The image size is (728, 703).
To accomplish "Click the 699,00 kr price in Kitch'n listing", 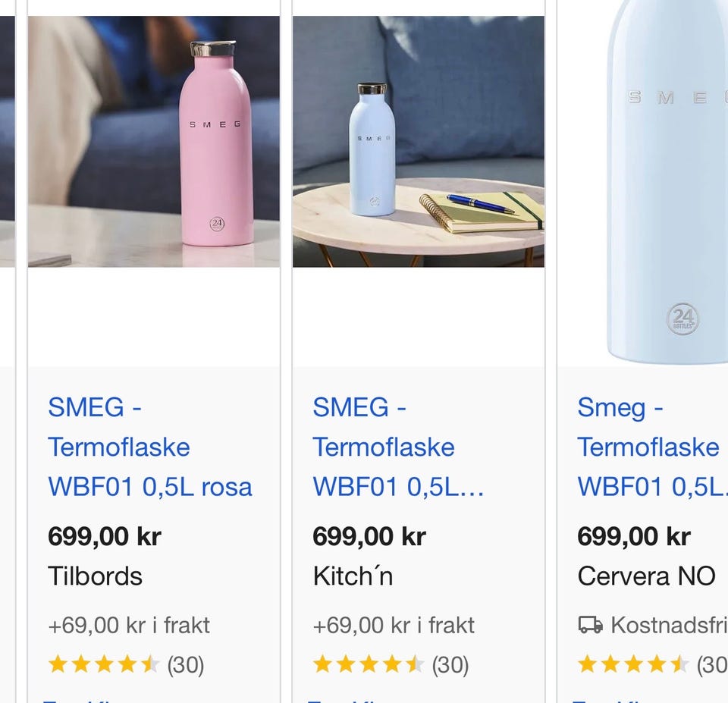I will (369, 536).
